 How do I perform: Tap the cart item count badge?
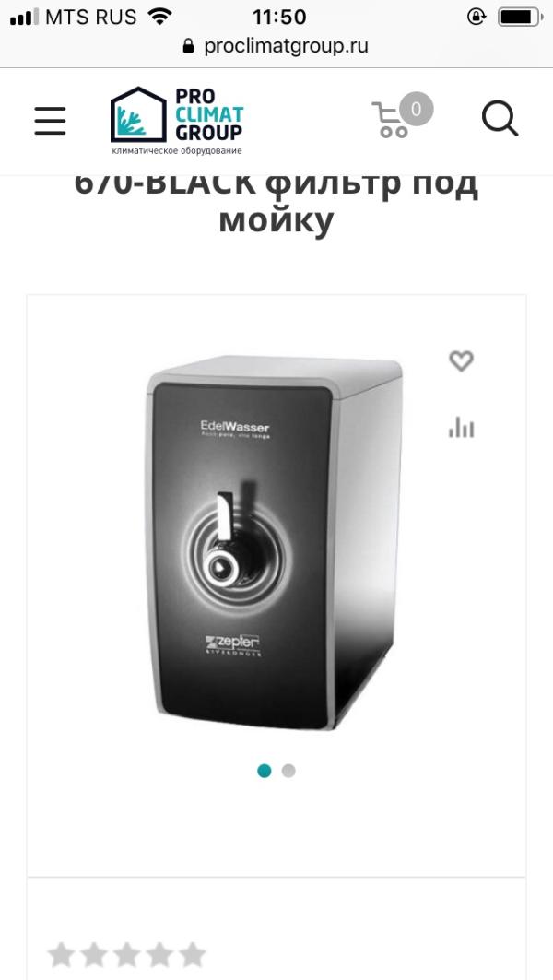tap(417, 109)
